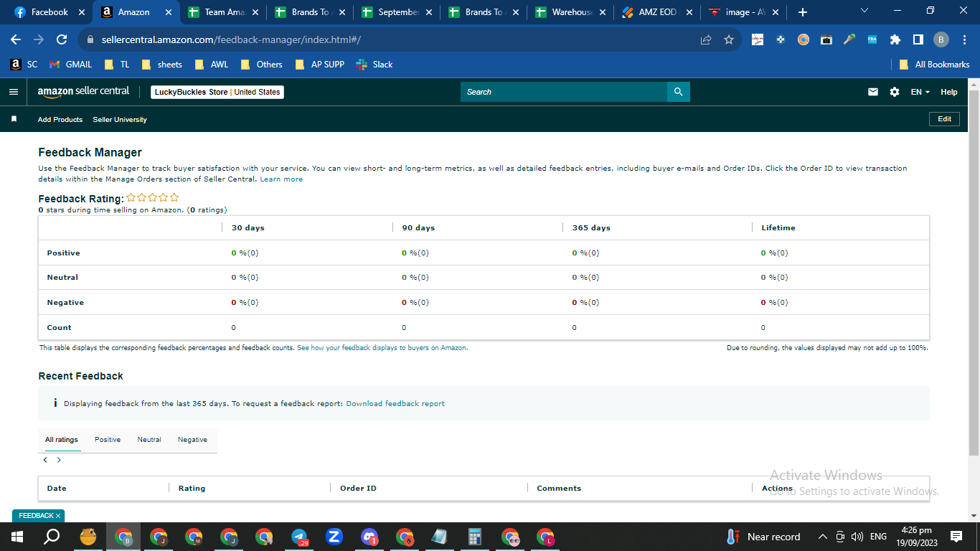Open the volume control in the system tray

857,537
